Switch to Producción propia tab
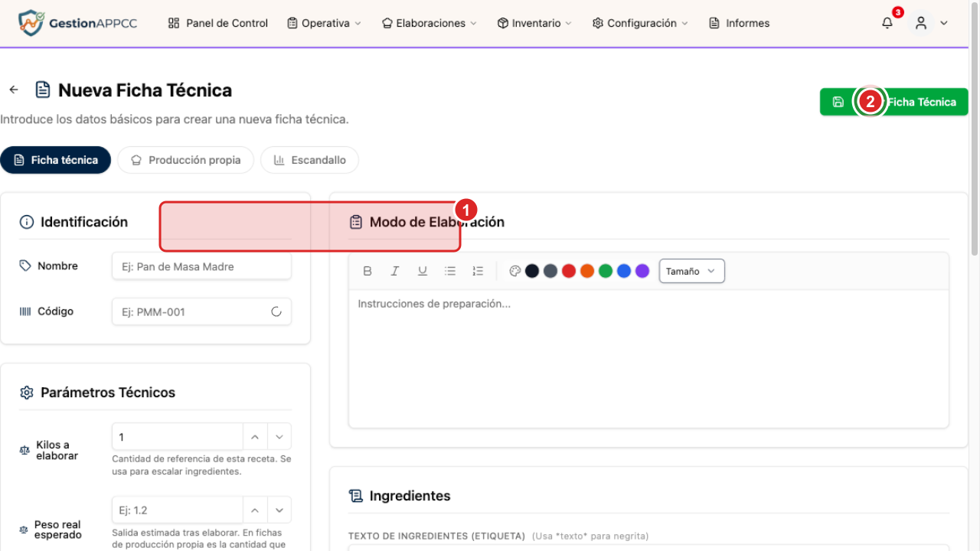Viewport: 980px width, 551px height. [185, 160]
